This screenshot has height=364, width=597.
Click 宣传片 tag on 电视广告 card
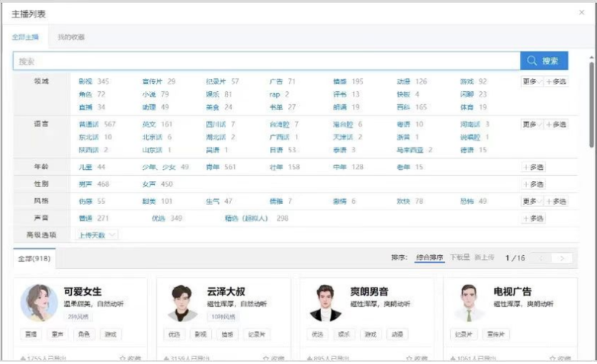coord(496,334)
